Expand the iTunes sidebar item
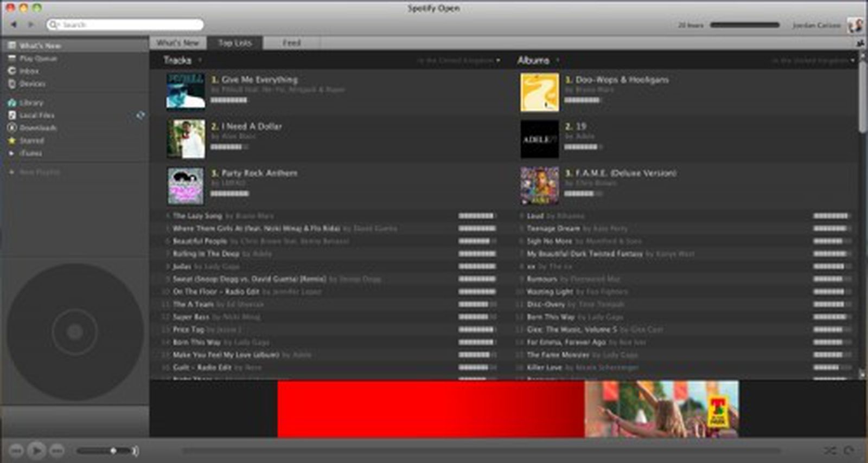Viewport: 868px width, 463px height. point(11,153)
